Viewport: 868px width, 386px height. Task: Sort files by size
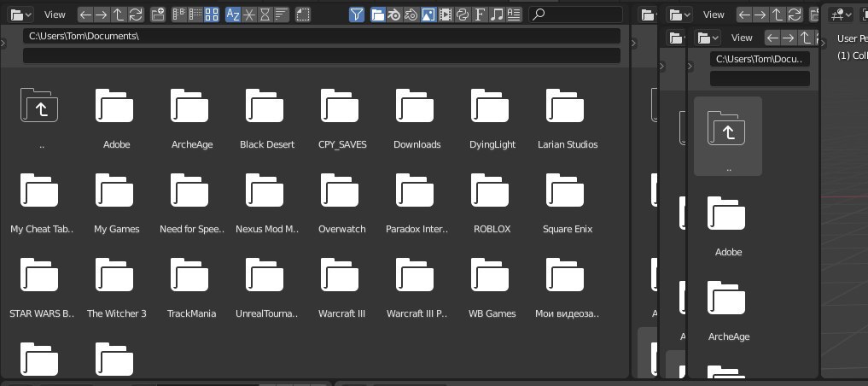click(282, 15)
